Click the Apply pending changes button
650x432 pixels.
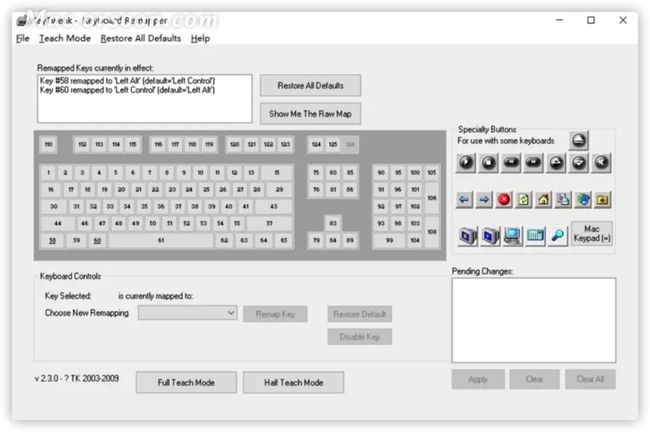click(x=478, y=379)
